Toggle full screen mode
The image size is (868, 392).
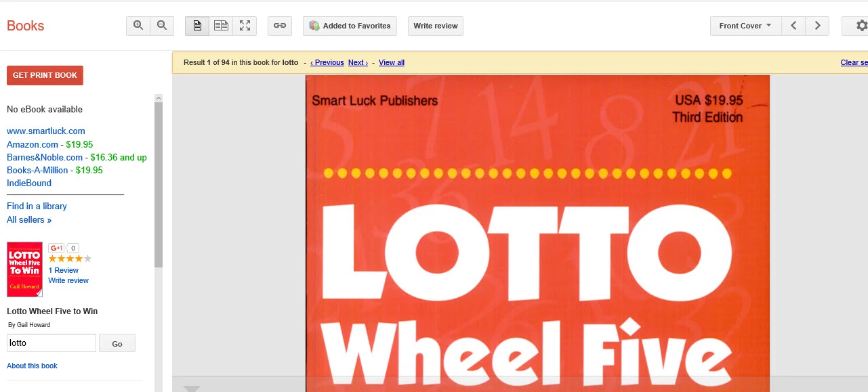(245, 26)
